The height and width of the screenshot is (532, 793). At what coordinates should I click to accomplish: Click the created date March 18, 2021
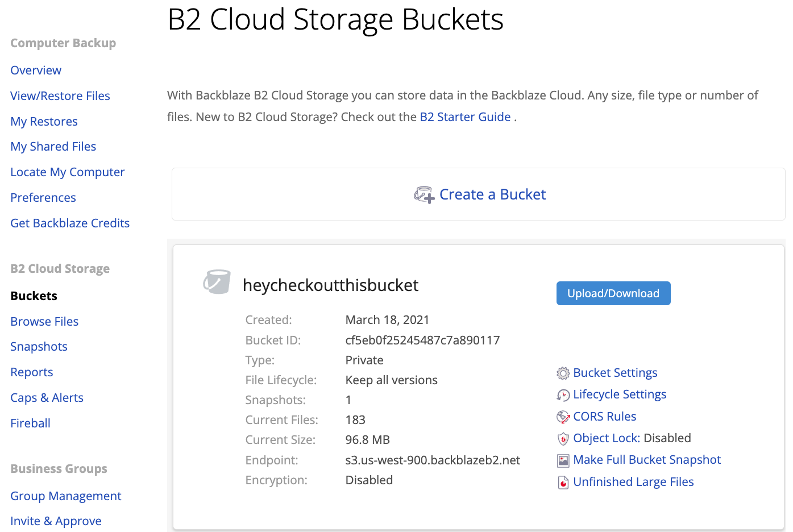pyautogui.click(x=387, y=320)
